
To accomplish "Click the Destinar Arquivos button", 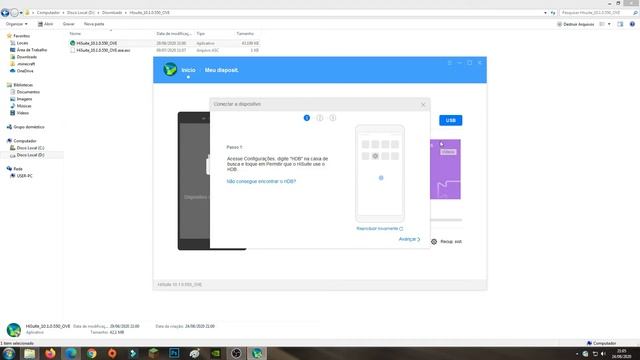I will click(x=576, y=24).
